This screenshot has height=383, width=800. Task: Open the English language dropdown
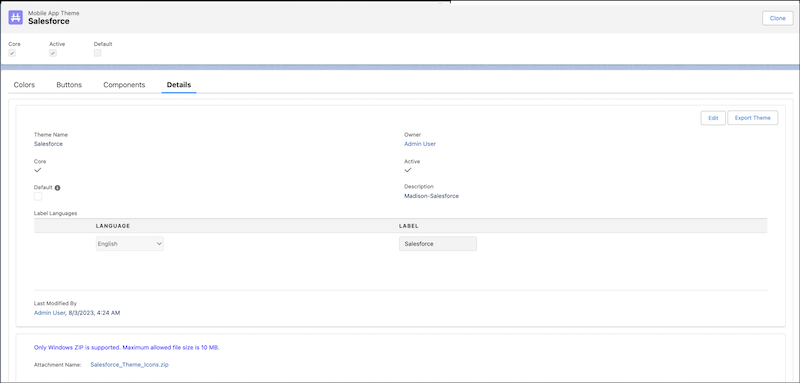[x=130, y=244]
